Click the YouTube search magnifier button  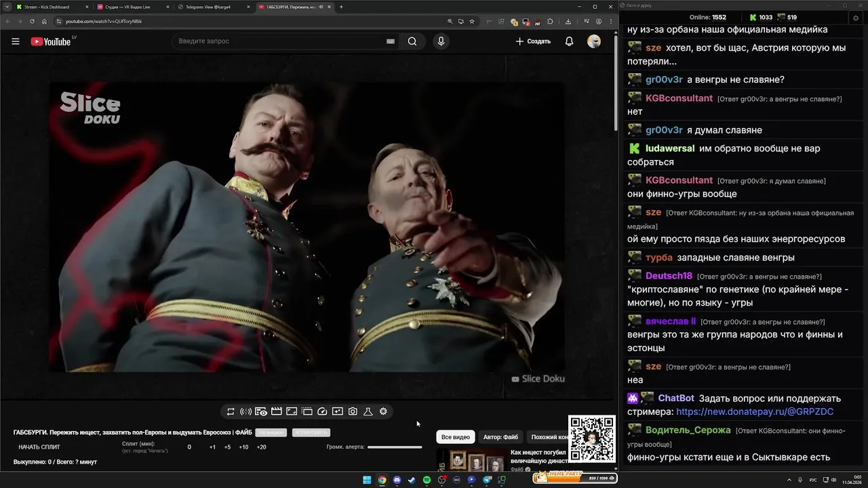[412, 41]
